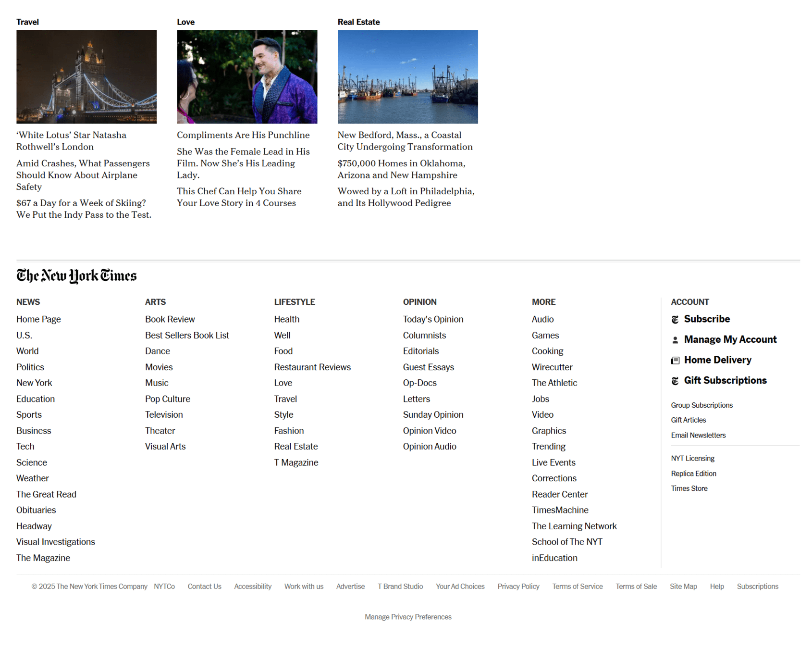The image size is (812, 649).
Task: Open the Travel section heading
Action: click(x=27, y=22)
